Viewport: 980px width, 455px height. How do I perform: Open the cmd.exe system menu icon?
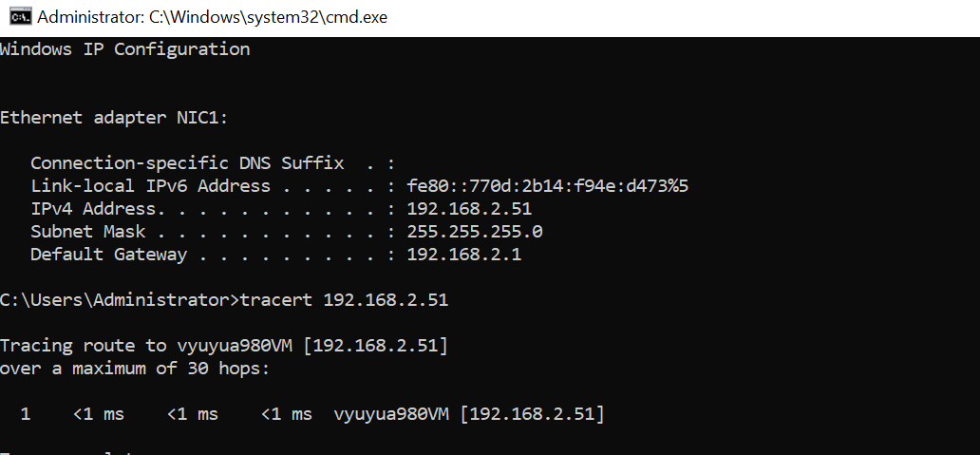[x=20, y=17]
